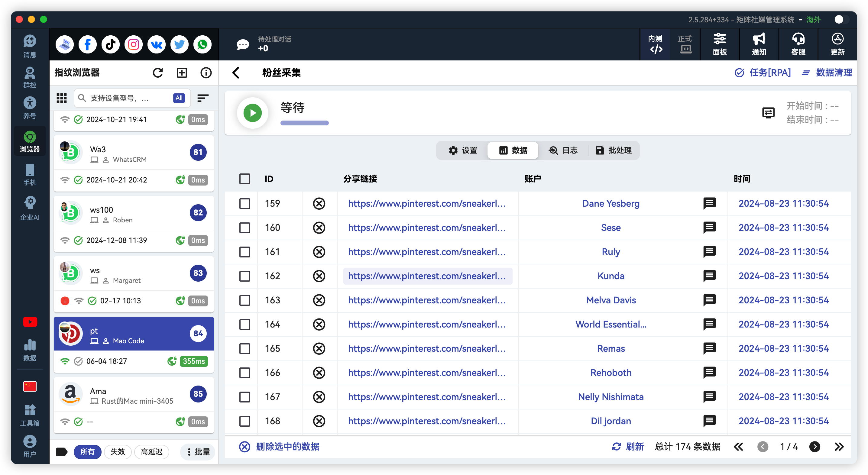
Task: Check the checkbox for row 167
Action: coord(245,397)
